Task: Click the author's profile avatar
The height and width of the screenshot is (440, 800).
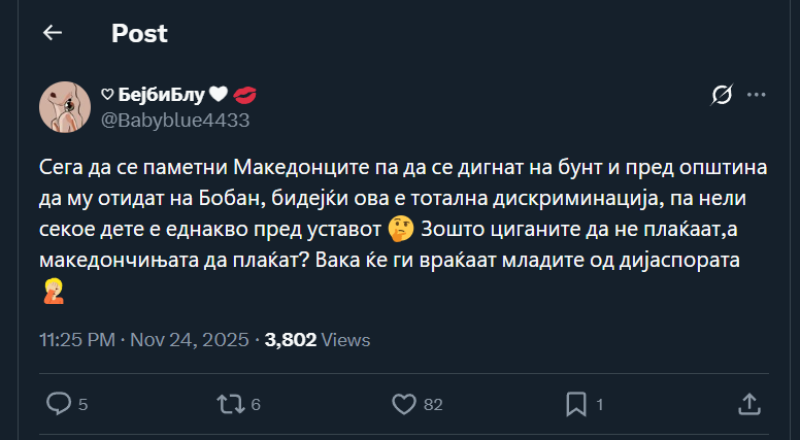Action: (x=66, y=107)
